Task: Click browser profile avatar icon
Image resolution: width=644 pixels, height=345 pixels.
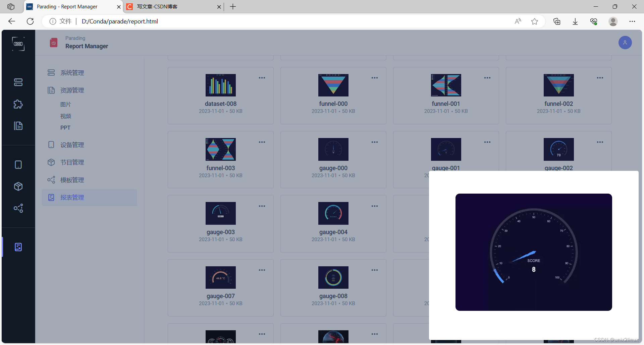Action: 613,21
